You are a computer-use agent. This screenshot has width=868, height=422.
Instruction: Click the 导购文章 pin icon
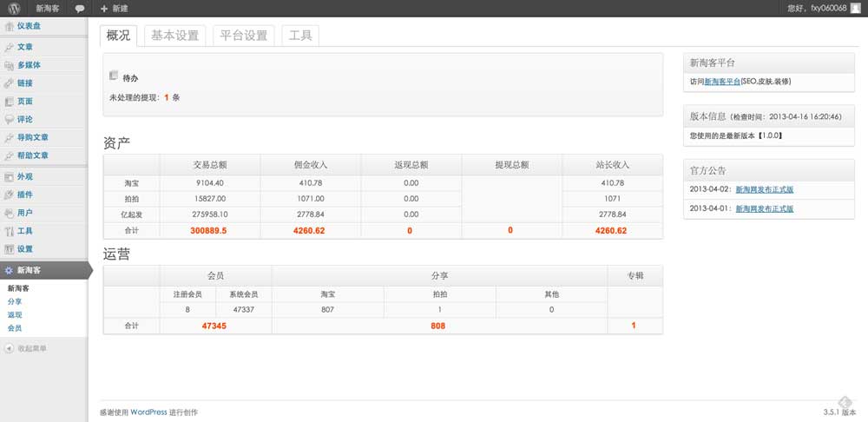9,137
